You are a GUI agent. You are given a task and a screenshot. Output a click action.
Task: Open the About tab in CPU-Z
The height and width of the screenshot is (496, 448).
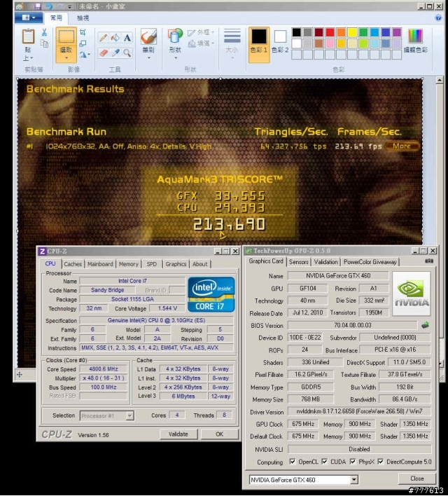pyautogui.click(x=199, y=264)
